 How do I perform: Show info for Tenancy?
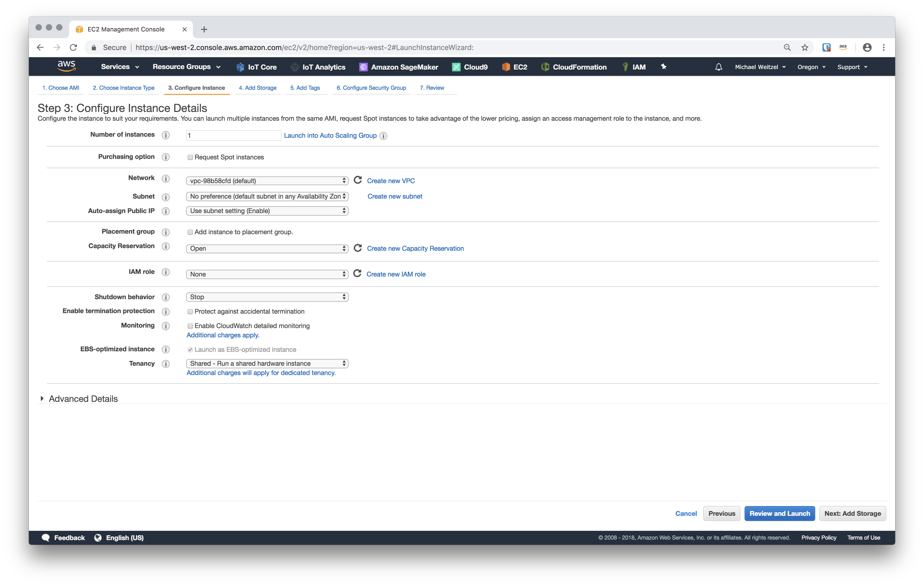(x=166, y=364)
